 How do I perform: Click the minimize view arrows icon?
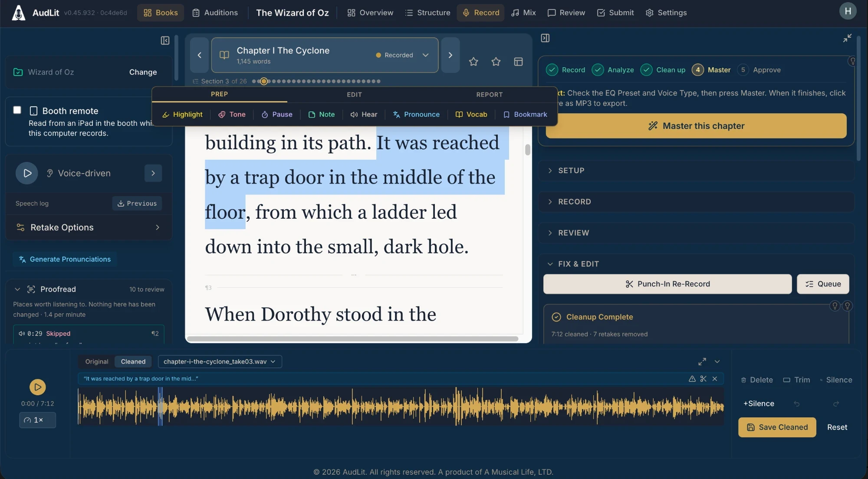pos(847,38)
